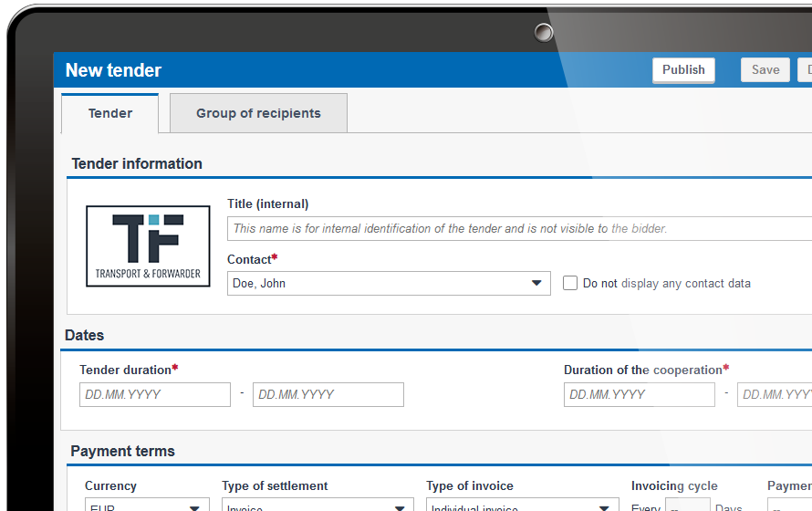Screen dimensions: 812x511
Task: Focus the Tender duration start date field
Action: tap(154, 394)
